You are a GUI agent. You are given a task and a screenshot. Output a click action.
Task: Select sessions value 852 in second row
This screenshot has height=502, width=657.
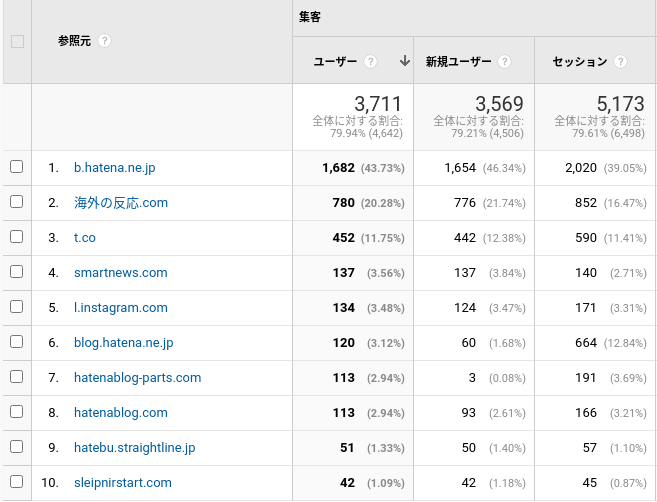tap(586, 203)
